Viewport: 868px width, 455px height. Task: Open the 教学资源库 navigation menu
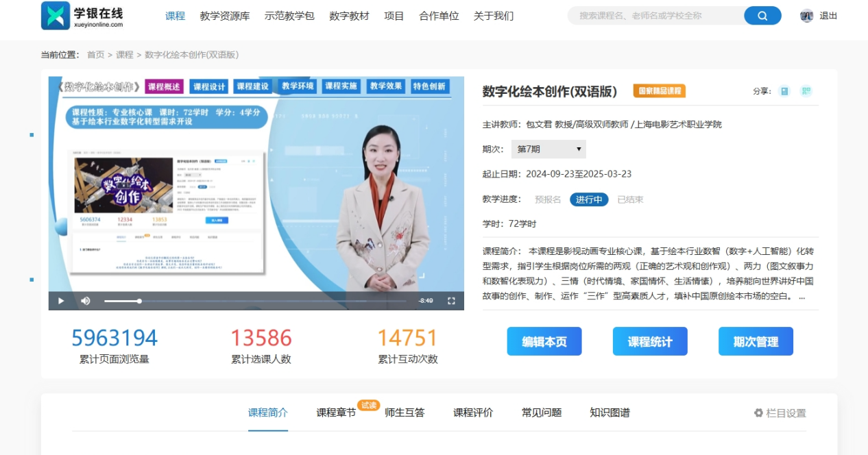pyautogui.click(x=225, y=16)
